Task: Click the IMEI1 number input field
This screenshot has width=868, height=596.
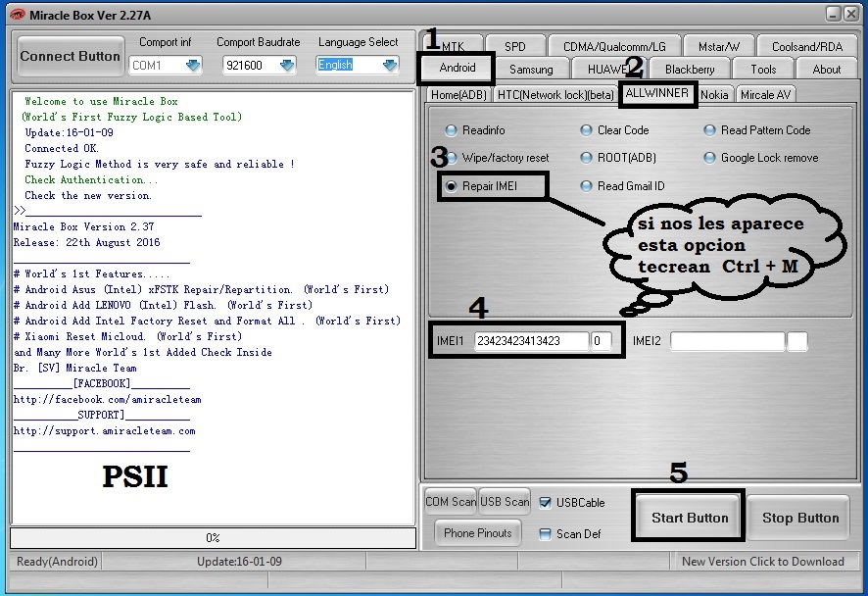Action: 531,341
